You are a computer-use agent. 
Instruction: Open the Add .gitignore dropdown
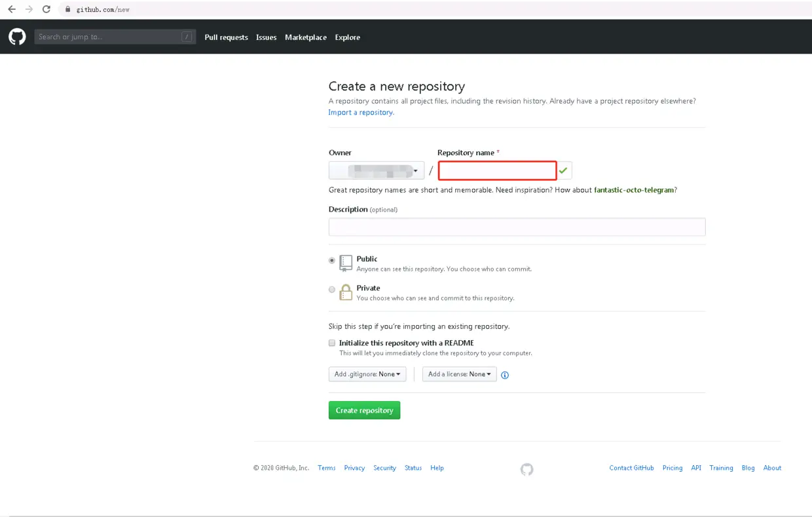pos(367,374)
